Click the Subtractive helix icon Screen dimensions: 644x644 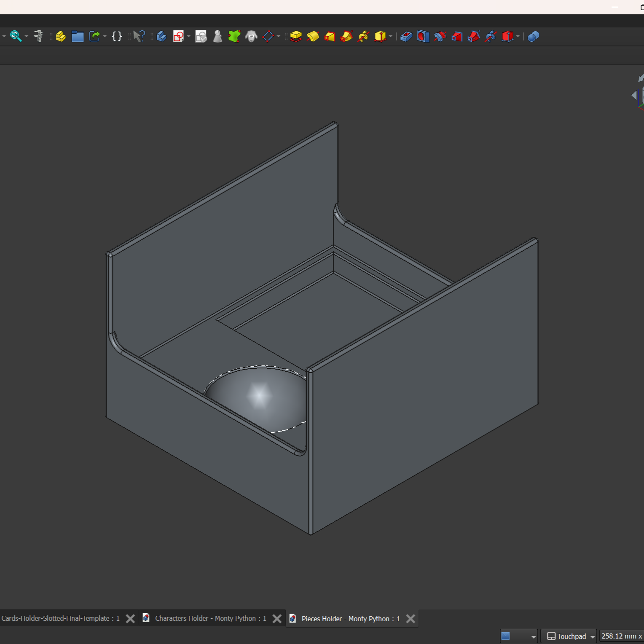pyautogui.click(x=491, y=37)
